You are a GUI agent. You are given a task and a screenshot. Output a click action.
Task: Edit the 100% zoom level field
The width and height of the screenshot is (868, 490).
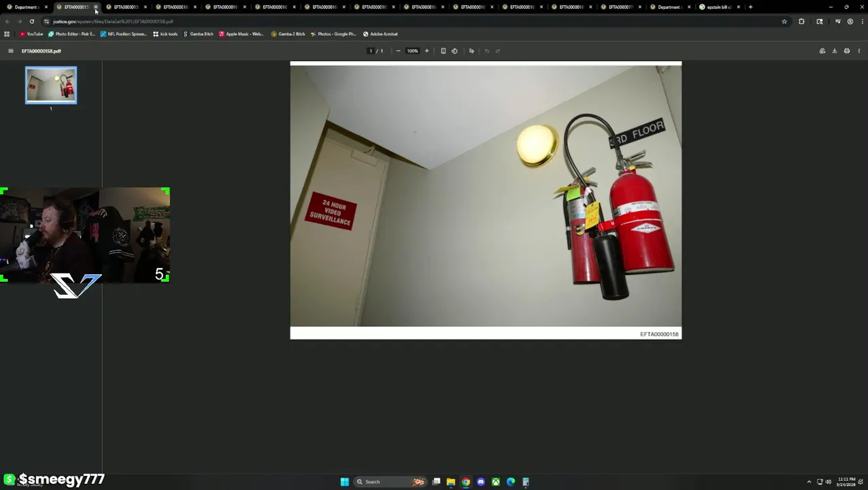412,51
